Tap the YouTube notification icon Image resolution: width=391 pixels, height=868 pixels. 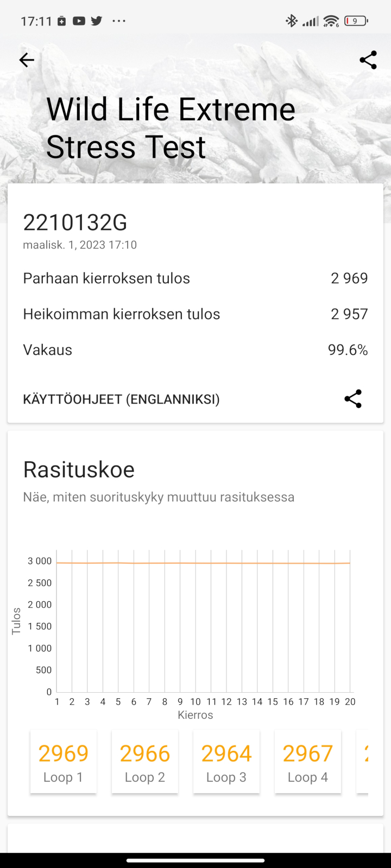coord(79,21)
